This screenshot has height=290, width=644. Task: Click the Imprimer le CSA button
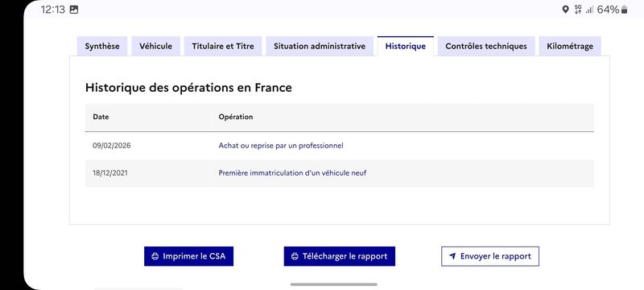(x=188, y=256)
